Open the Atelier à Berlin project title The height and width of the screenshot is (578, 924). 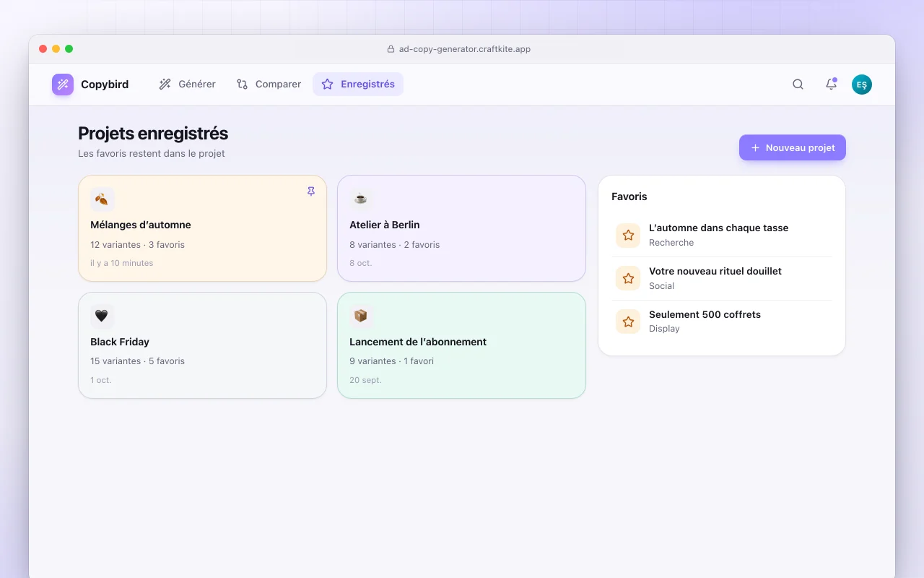point(385,225)
